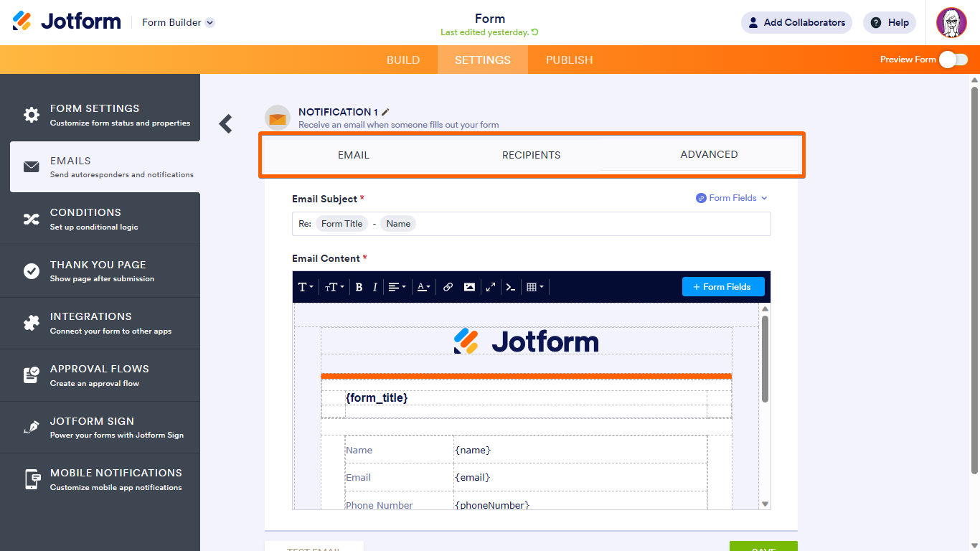Open the Jotform Sign section
Image resolution: width=980 pixels, height=551 pixels.
(x=100, y=428)
